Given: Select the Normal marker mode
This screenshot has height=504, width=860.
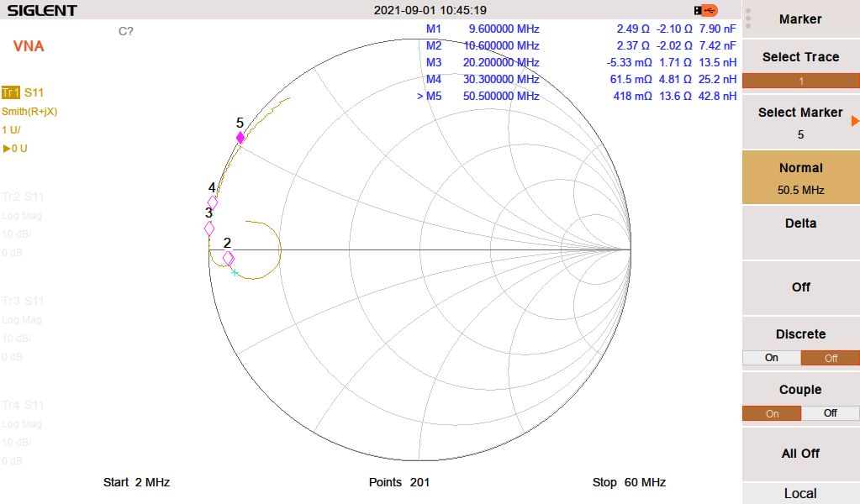Looking at the screenshot, I should (801, 177).
